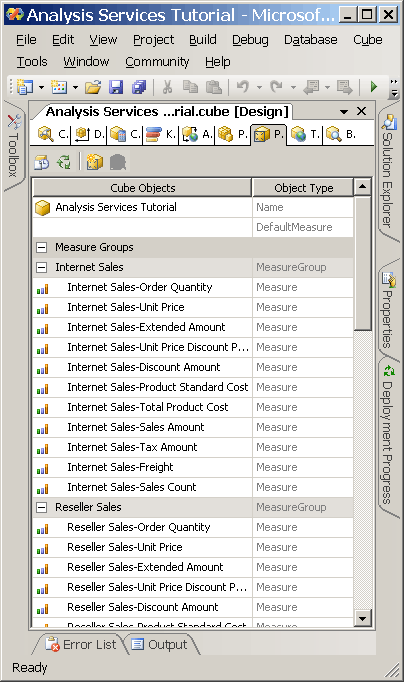Open the Toolbox side panel
The height and width of the screenshot is (682, 404).
click(13, 146)
